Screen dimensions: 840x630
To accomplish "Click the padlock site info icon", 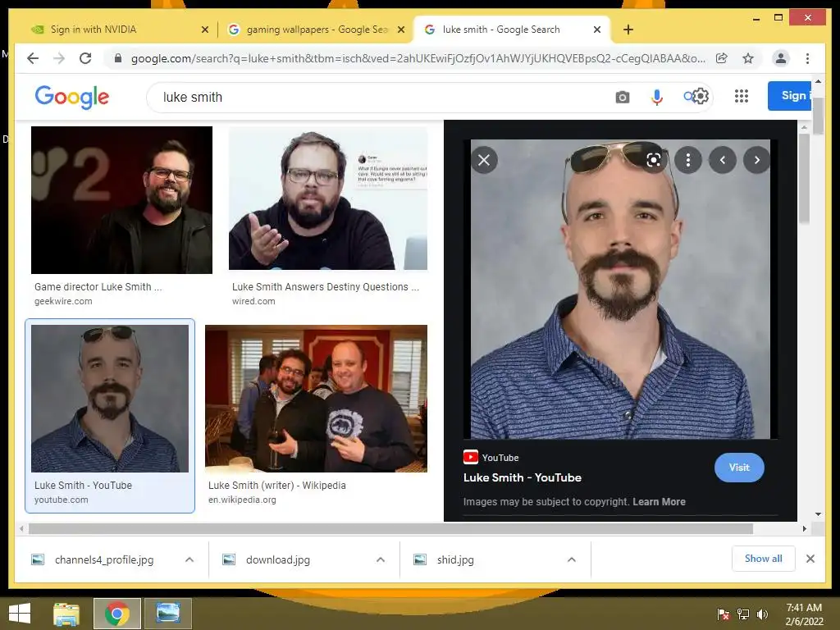I will click(118, 58).
